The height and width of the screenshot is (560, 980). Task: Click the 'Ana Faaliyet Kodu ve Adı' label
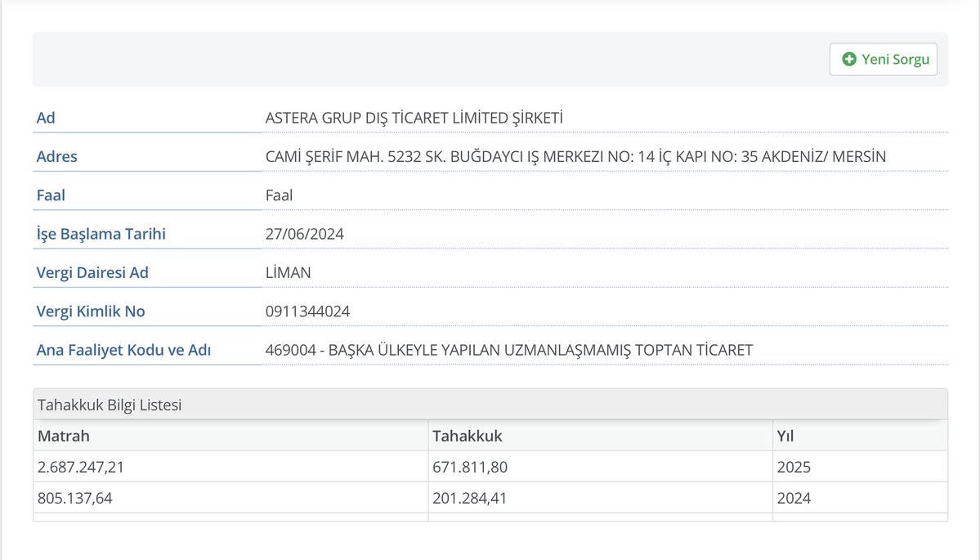point(123,351)
